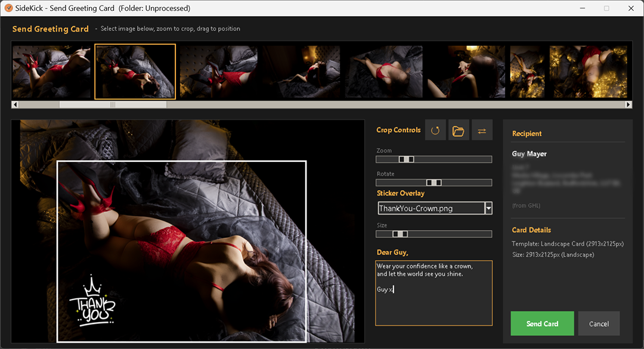Viewport: 644px width, 349px height.
Task: Click the SideKick app icon in title bar
Action: click(8, 8)
